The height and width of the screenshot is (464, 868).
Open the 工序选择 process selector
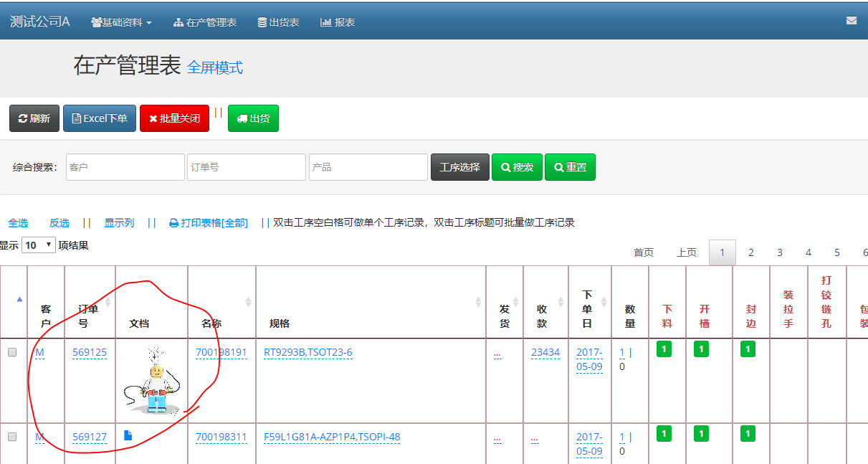(459, 167)
